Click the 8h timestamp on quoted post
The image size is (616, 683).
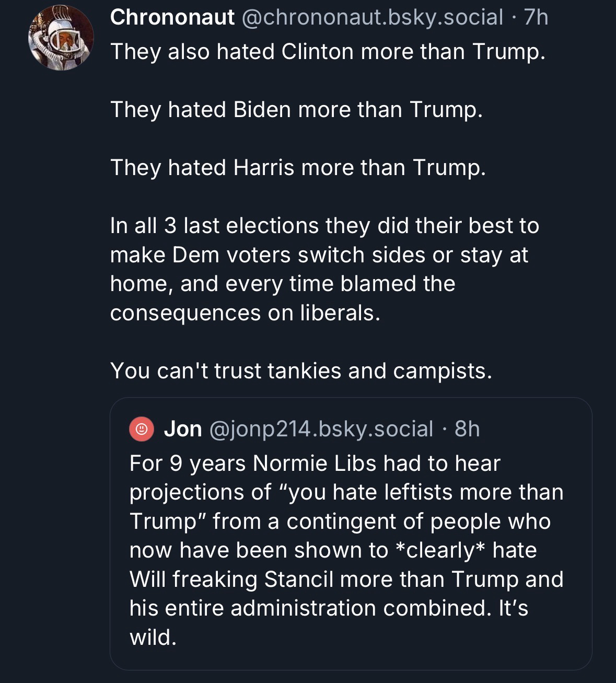(x=467, y=429)
